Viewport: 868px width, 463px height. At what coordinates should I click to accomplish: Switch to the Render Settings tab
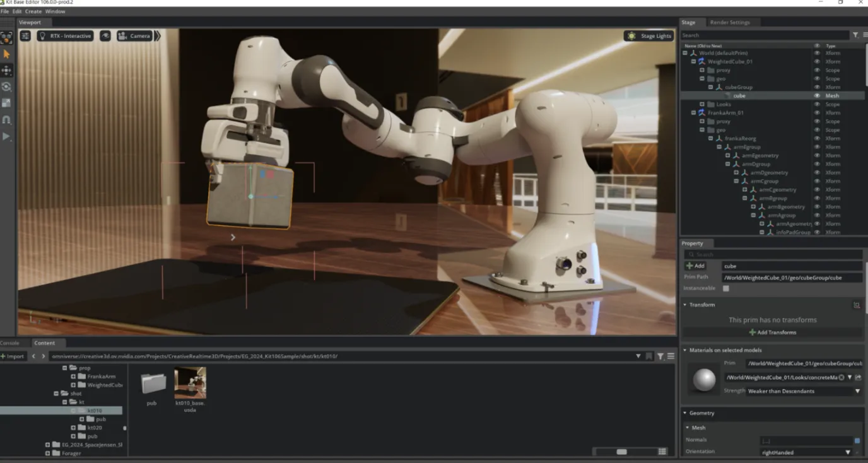tap(730, 22)
